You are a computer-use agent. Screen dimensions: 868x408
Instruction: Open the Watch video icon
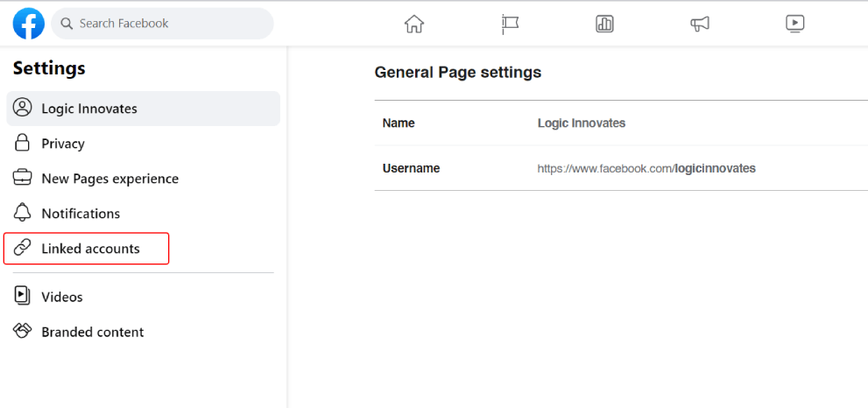[x=795, y=24]
